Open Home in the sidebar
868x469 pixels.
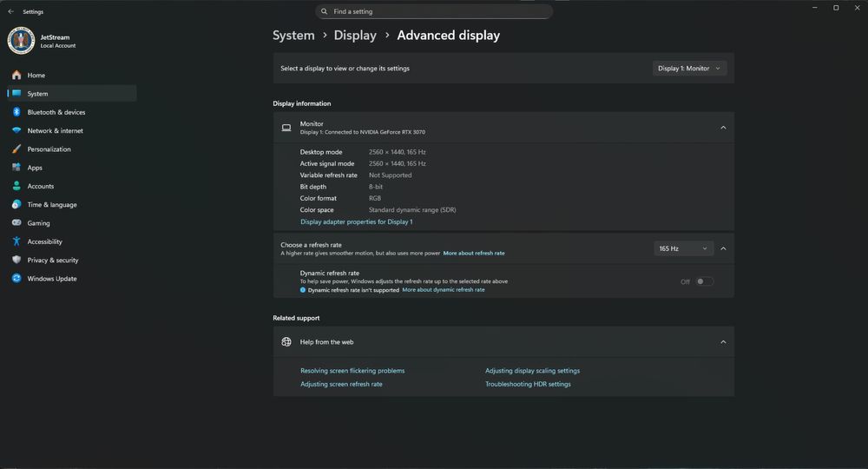72,75
